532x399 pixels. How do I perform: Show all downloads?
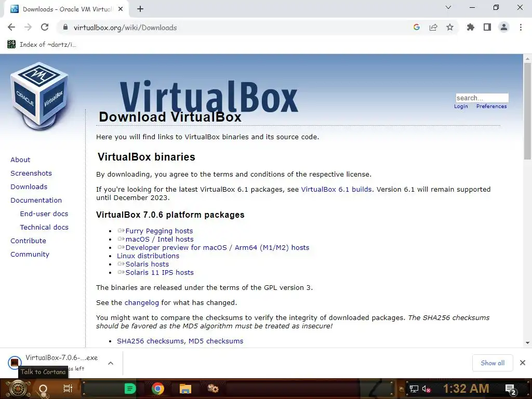click(493, 363)
